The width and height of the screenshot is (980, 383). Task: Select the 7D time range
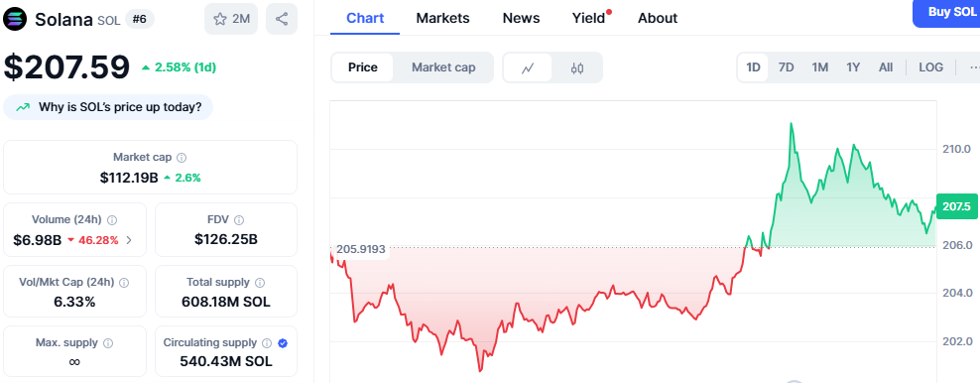786,67
